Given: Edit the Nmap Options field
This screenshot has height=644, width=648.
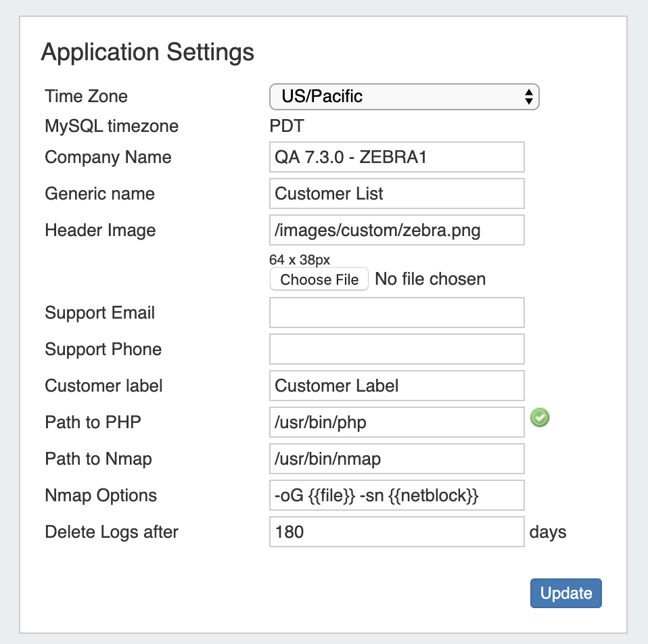Looking at the screenshot, I should point(396,495).
